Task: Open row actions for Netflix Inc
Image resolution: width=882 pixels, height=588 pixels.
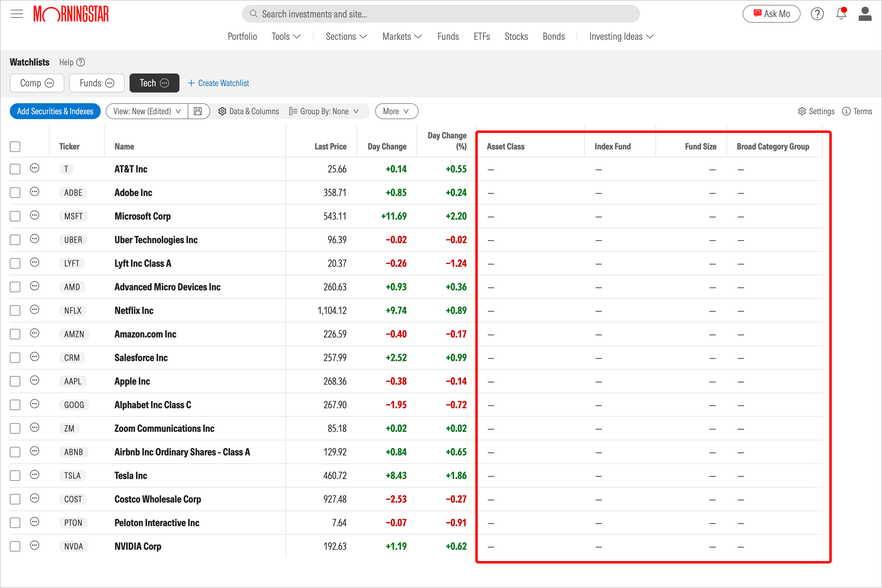Action: pos(35,310)
